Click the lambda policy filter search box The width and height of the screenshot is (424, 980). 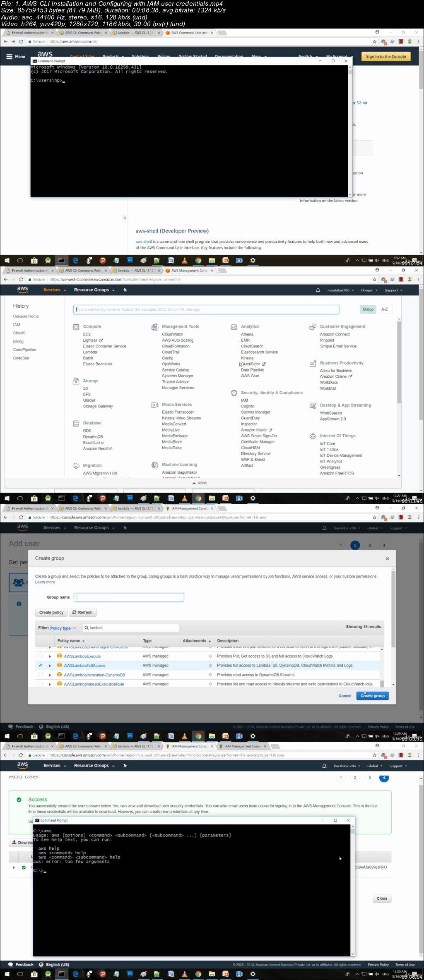tap(131, 628)
